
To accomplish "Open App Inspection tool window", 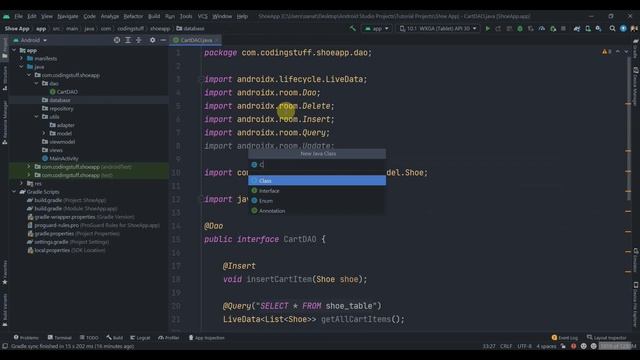I will tap(207, 338).
